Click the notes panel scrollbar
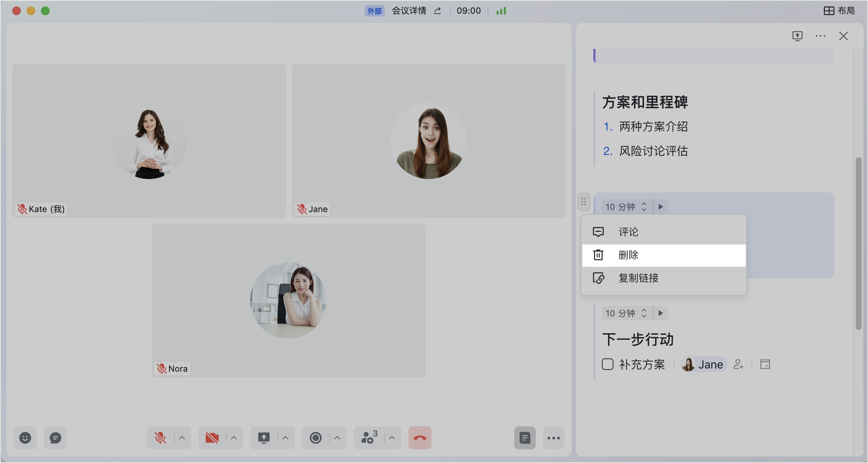The image size is (868, 463). (x=859, y=243)
